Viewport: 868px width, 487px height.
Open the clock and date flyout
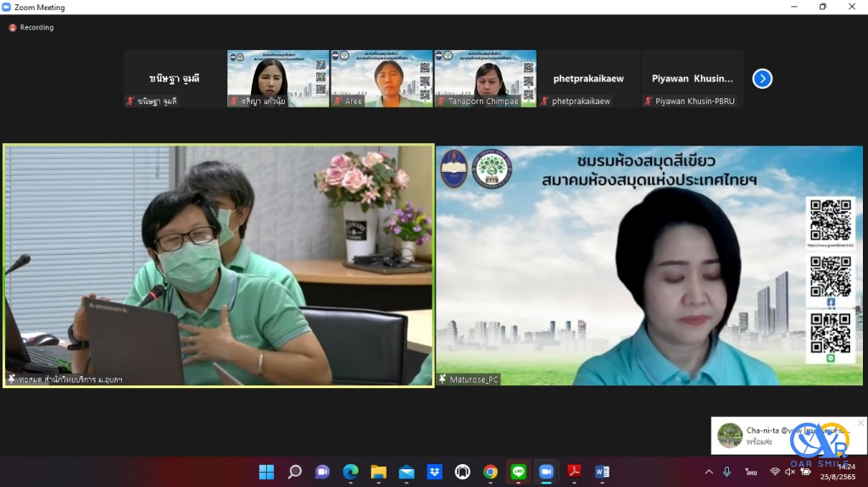[844, 472]
